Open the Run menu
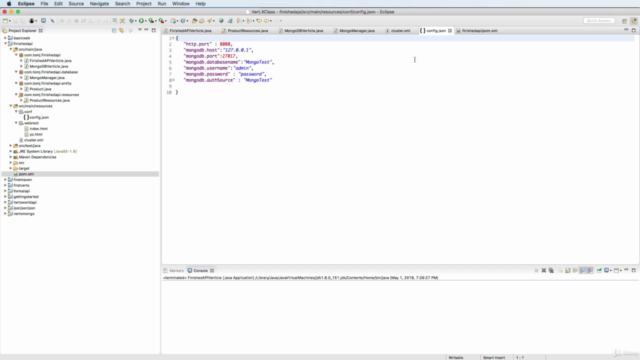The image size is (640, 360). [162, 4]
